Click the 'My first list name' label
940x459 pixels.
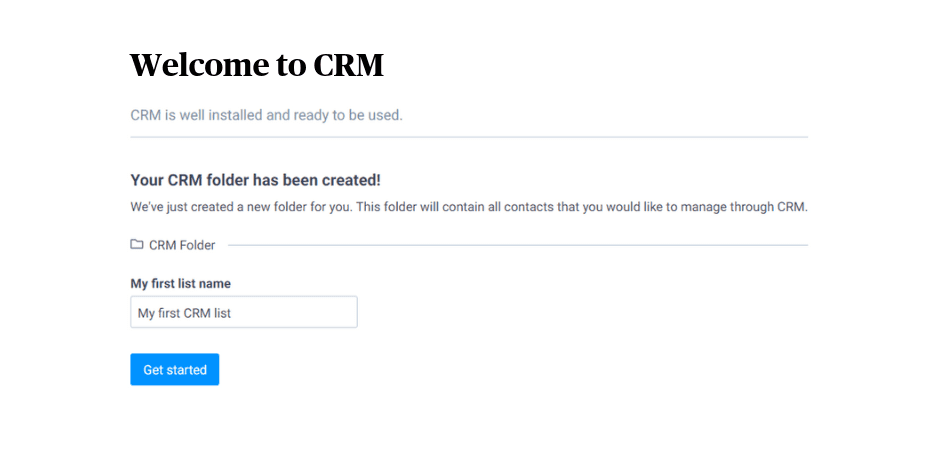click(x=180, y=283)
